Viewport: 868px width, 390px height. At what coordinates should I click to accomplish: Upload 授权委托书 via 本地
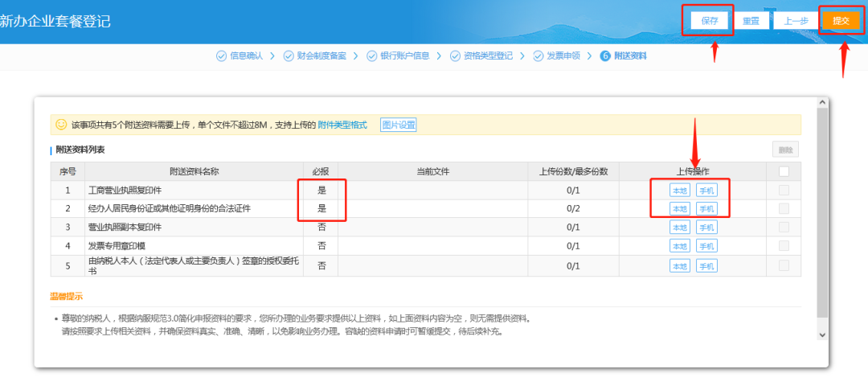(680, 266)
